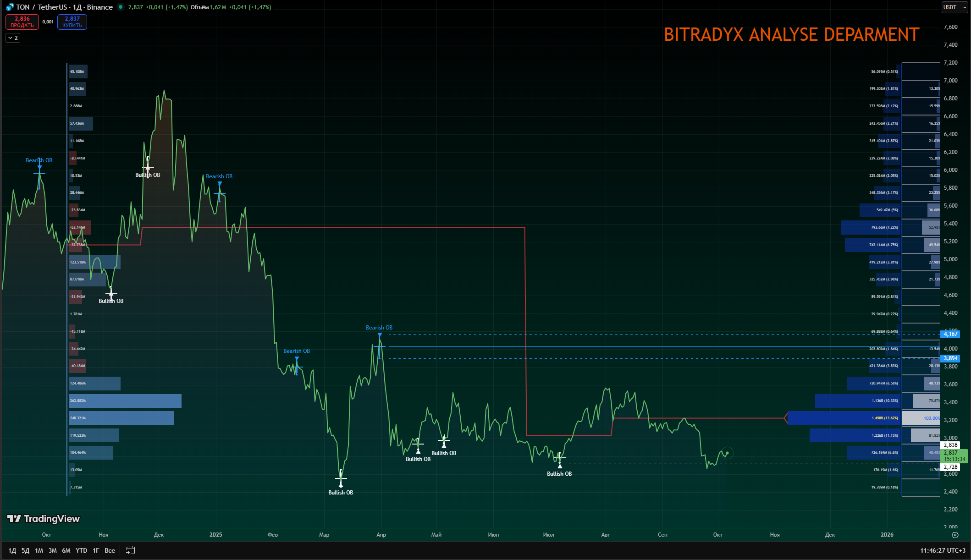Click the green market status dot
971x560 pixels.
pyautogui.click(x=120, y=7)
